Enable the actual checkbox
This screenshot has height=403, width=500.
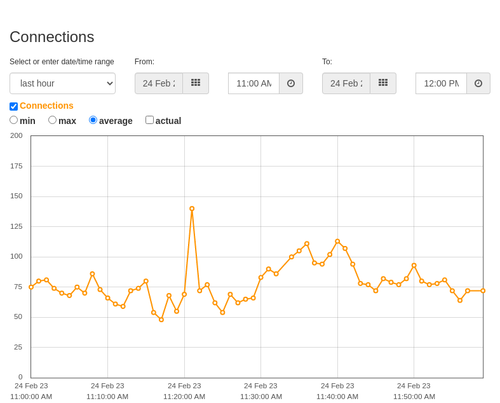150,120
